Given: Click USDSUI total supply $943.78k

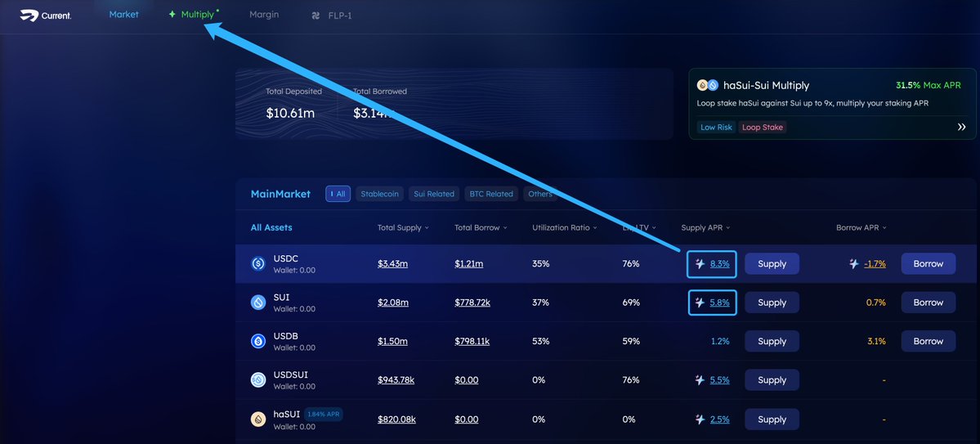Looking at the screenshot, I should click(396, 380).
